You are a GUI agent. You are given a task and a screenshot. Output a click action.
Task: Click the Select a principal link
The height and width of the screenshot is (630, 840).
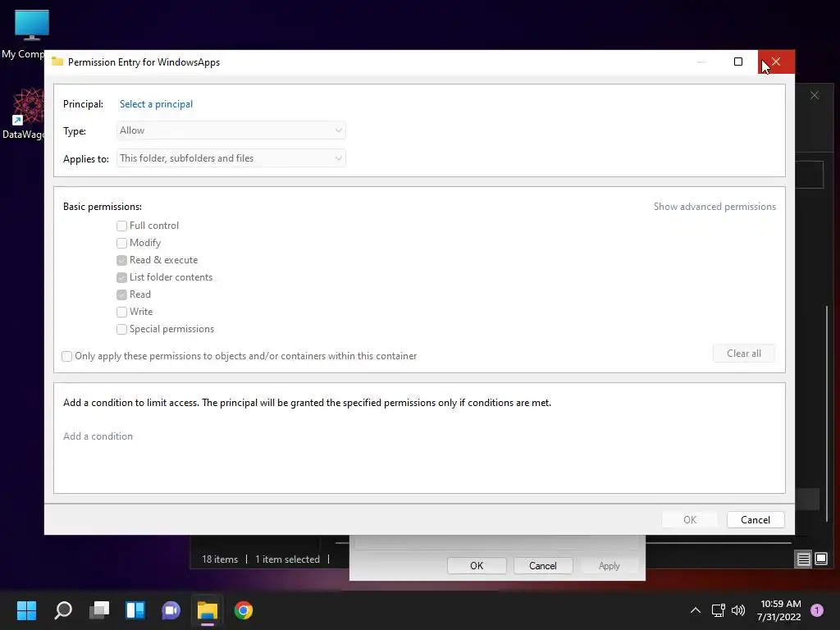(x=156, y=104)
